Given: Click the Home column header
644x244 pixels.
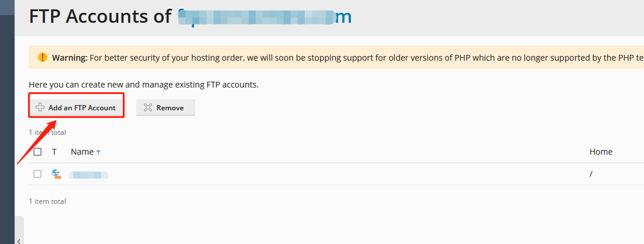Looking at the screenshot, I should (x=601, y=152).
